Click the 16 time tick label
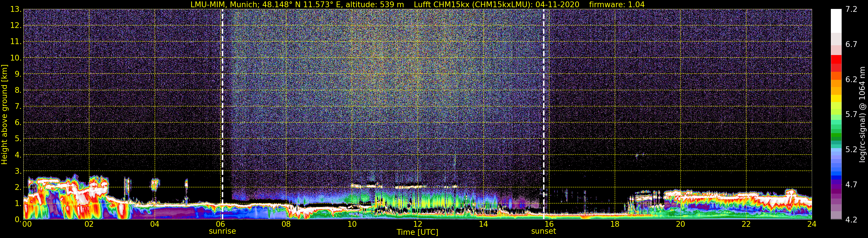 (549, 224)
